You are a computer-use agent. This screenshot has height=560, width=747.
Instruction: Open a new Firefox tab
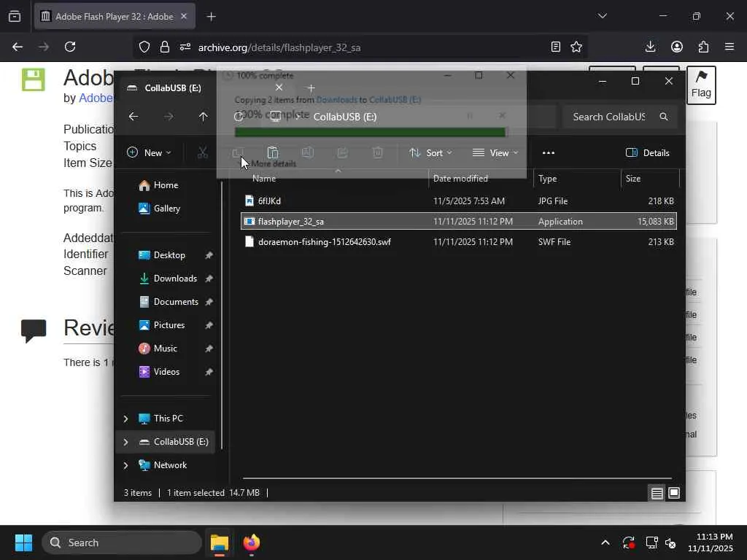pos(211,17)
